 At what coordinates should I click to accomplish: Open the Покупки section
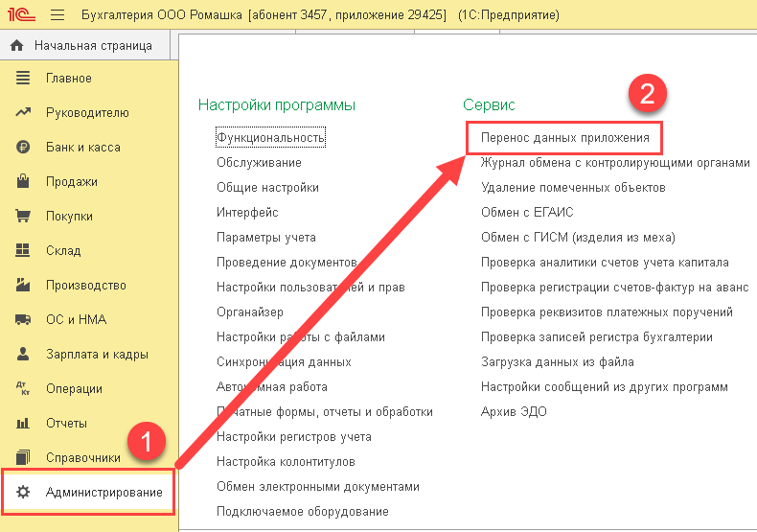point(69,217)
